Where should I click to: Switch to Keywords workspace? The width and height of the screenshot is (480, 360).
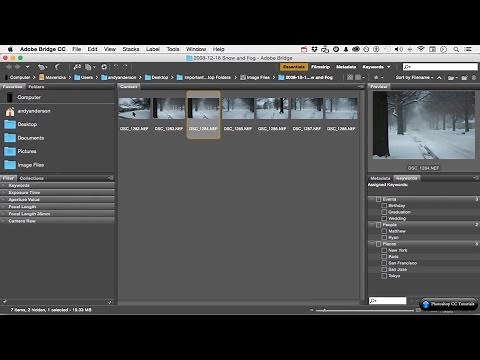tap(373, 67)
